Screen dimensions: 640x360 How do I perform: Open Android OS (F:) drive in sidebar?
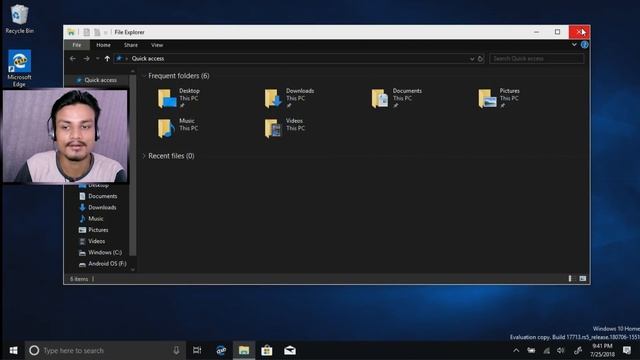pos(103,264)
